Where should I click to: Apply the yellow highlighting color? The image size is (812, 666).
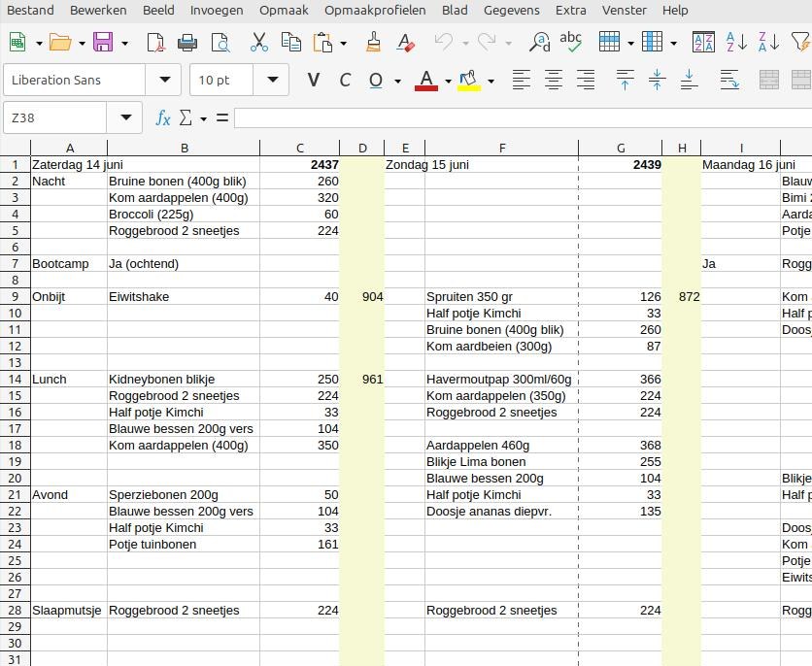[469, 80]
